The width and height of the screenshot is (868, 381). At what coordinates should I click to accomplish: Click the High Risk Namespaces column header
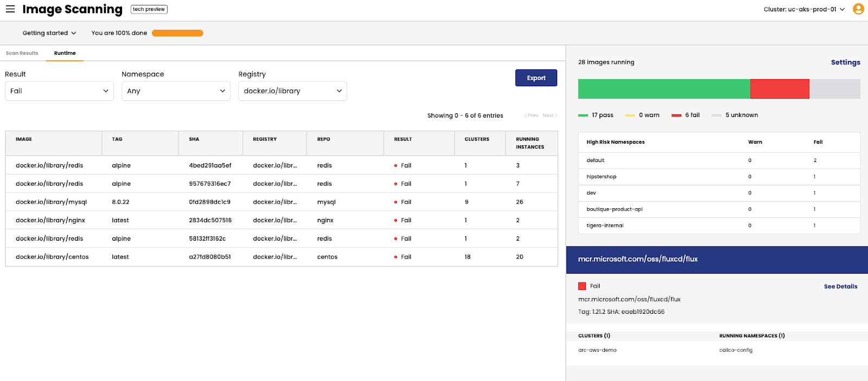coord(616,142)
